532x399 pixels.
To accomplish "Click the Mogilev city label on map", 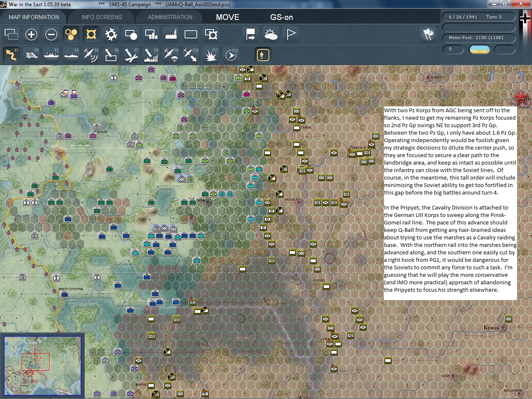I will (x=292, y=199).
